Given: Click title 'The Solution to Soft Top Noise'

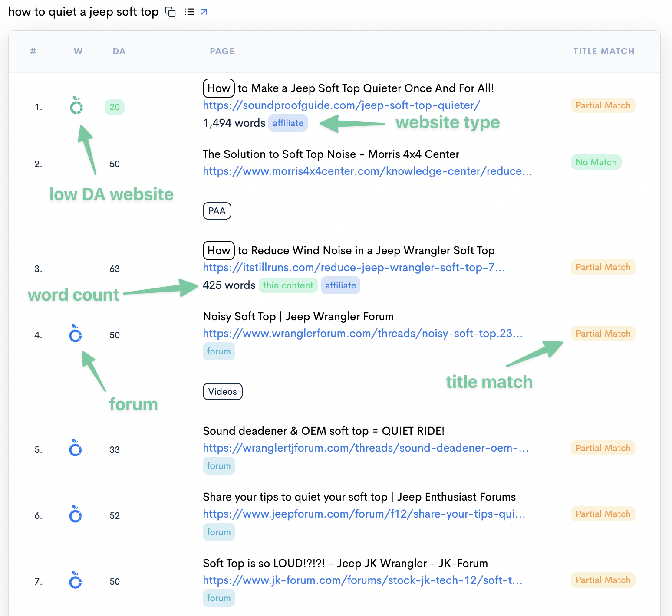Looking at the screenshot, I should (x=331, y=154).
